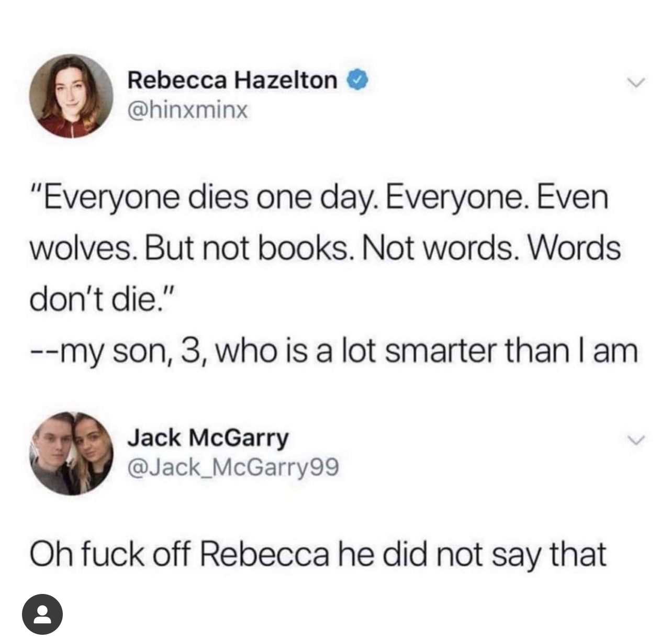Viewport: 672px width, 640px height.
Task: Click the Rebecca Hazelton display name
Action: [x=233, y=81]
